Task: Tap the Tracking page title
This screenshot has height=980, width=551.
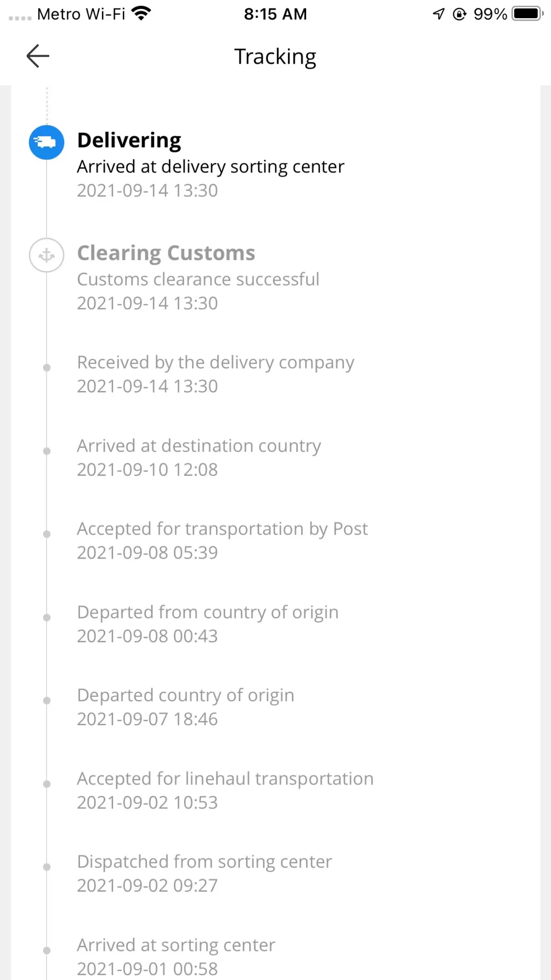Action: [275, 56]
